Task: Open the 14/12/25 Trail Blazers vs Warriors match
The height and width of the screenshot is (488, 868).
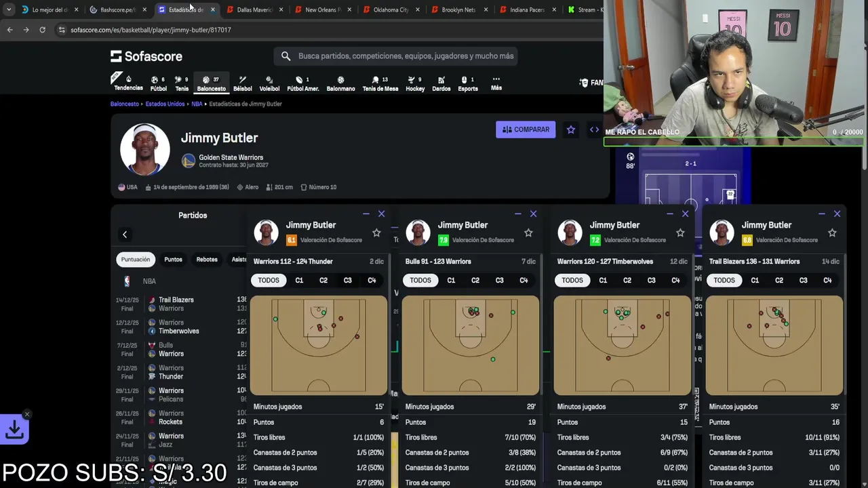Action: (x=180, y=304)
